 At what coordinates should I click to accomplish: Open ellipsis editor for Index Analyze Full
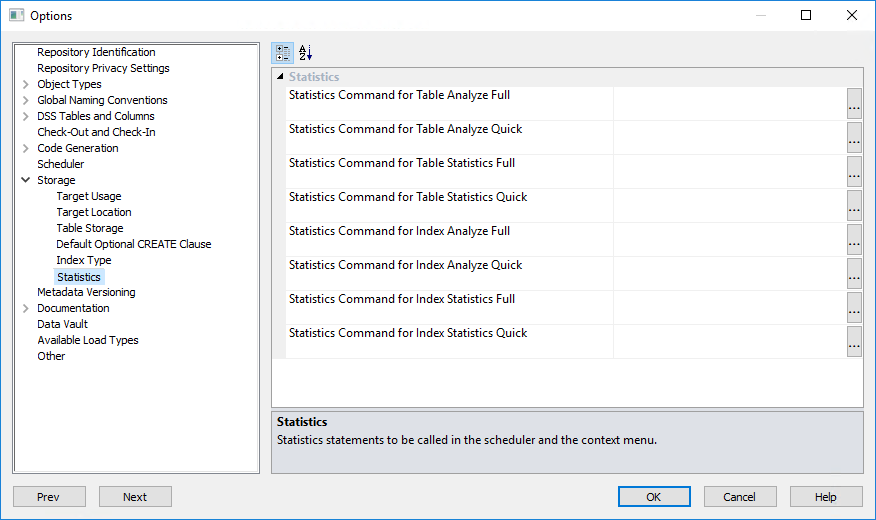854,239
